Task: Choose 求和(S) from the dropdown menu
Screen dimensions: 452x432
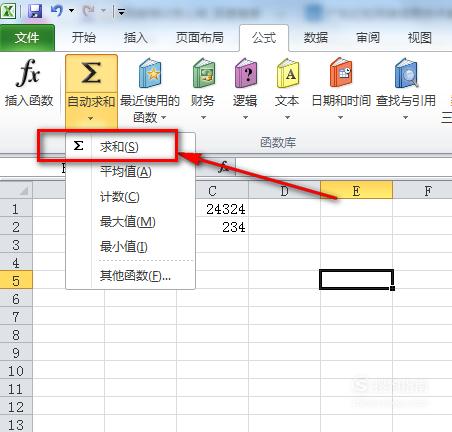Action: point(130,146)
